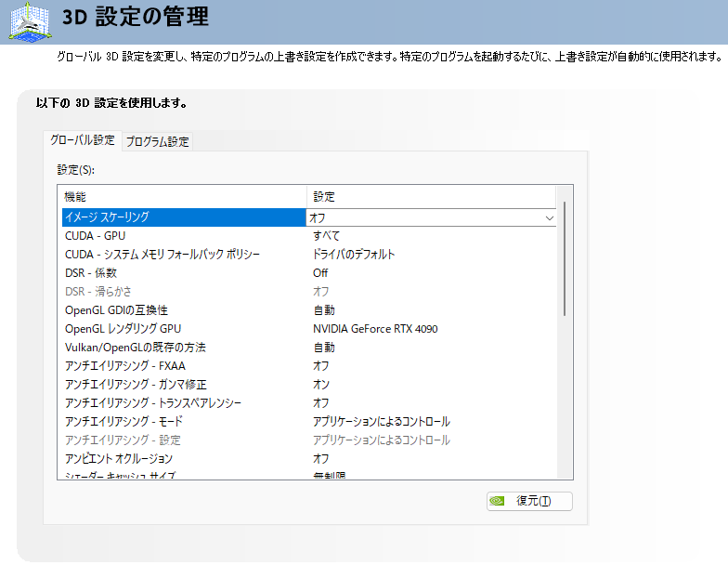The width and height of the screenshot is (728, 565).
Task: Open the image scaling setting dropdown arrow
Action: tap(550, 217)
